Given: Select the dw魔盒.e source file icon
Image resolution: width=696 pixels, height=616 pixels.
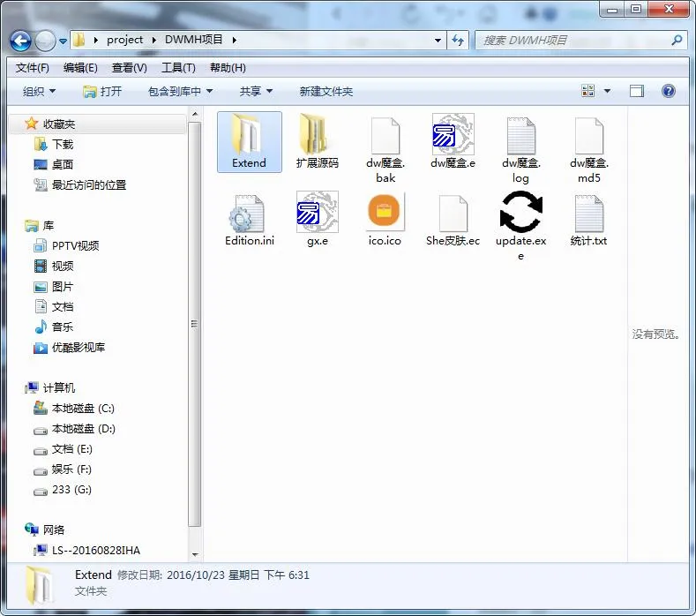Looking at the screenshot, I should click(453, 133).
